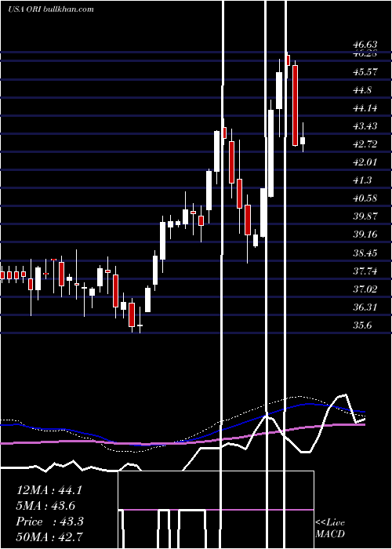Select the 44.8 price axis label

point(362,90)
